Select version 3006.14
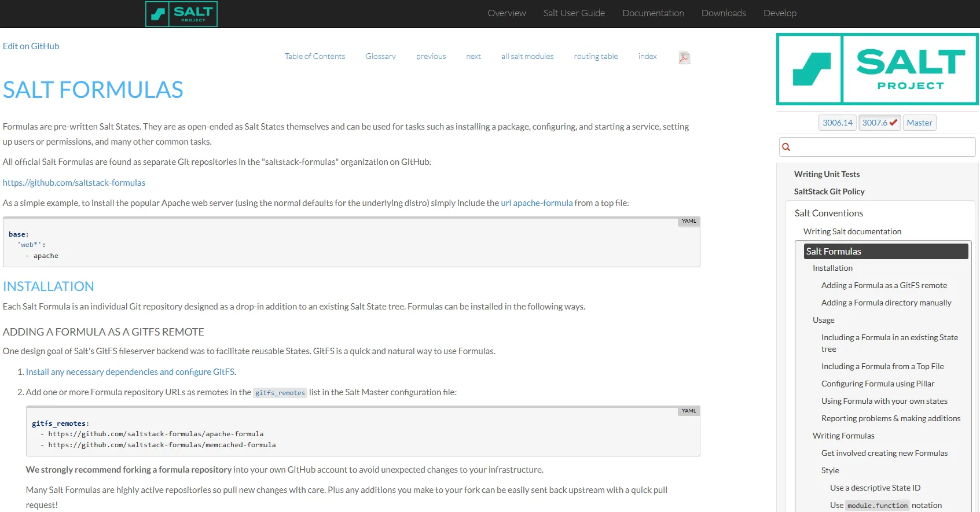Viewport: 980px width, 512px height. 838,123
